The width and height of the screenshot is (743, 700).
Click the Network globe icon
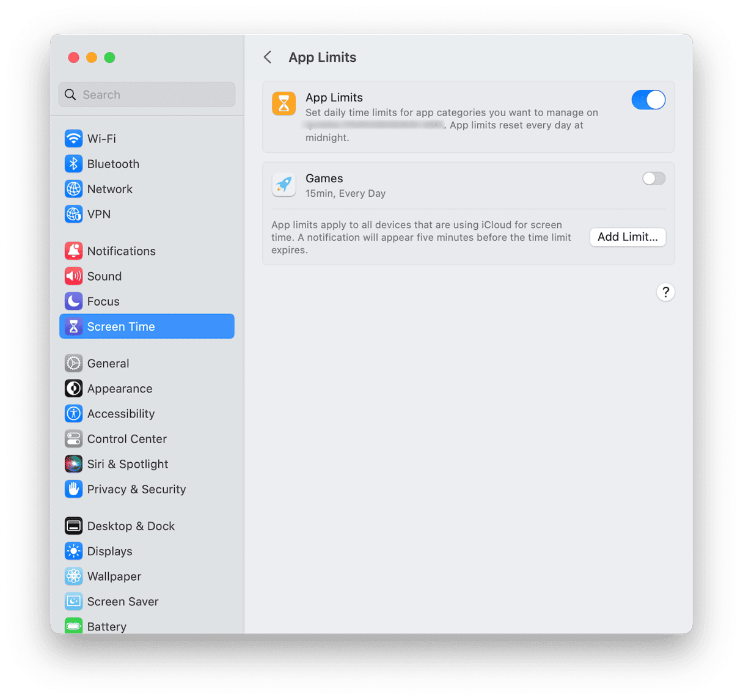point(73,189)
